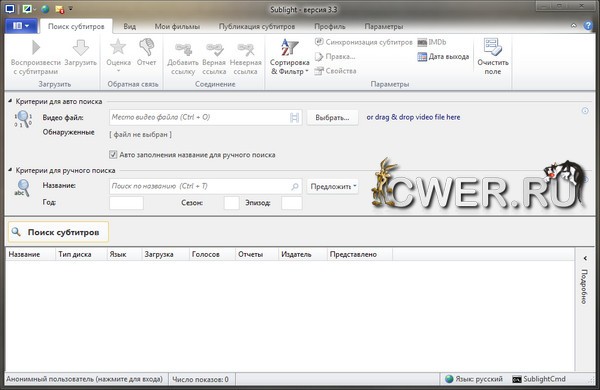The image size is (600, 390).
Task: Click the green check quick access icon
Action: coord(27,9)
